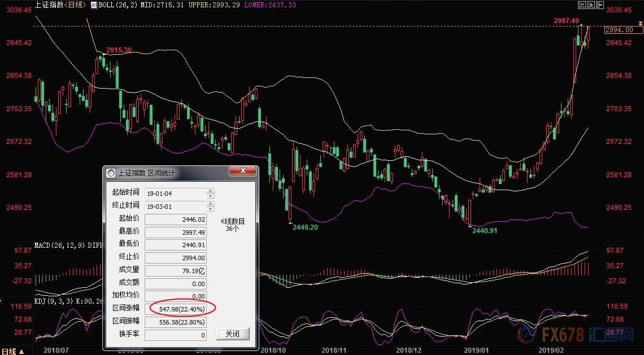Click the 关闭 button in the dialog
The width and height of the screenshot is (644, 355).
pyautogui.click(x=233, y=334)
